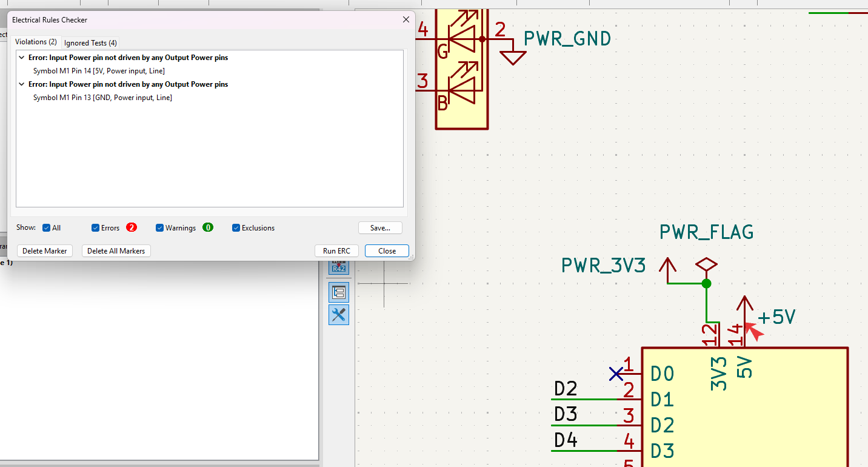The height and width of the screenshot is (467, 868).
Task: Select the red ERC marker arrow near +5V
Action: [x=753, y=331]
